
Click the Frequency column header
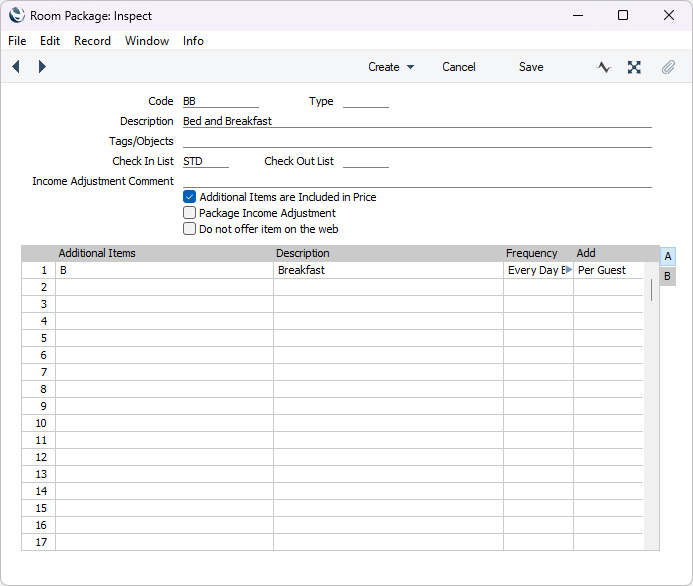[x=531, y=253]
